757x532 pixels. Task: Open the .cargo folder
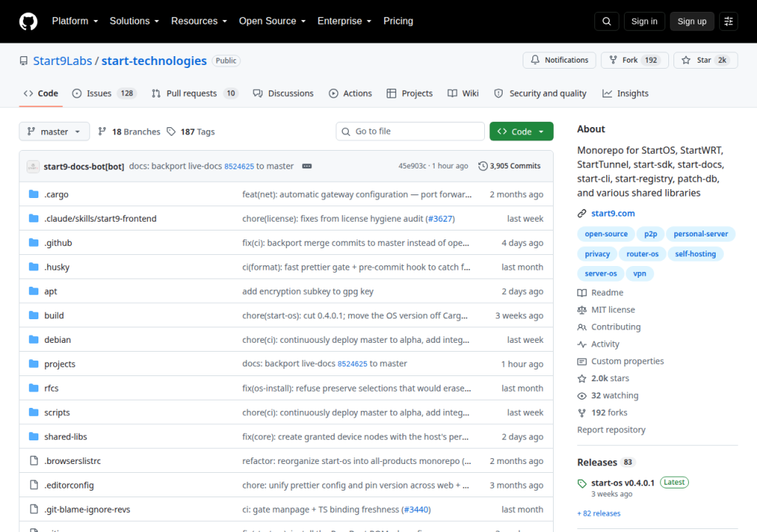point(56,194)
